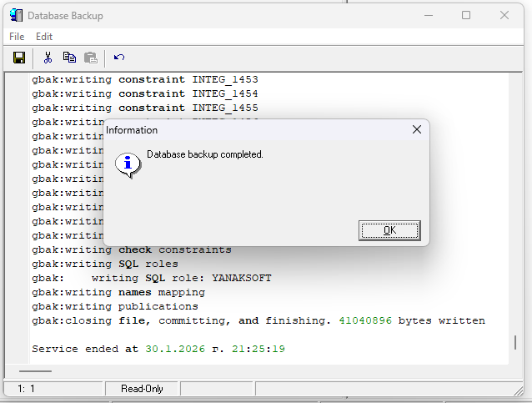Click the Paste clipboard icon
The width and height of the screenshot is (532, 403).
(91, 58)
